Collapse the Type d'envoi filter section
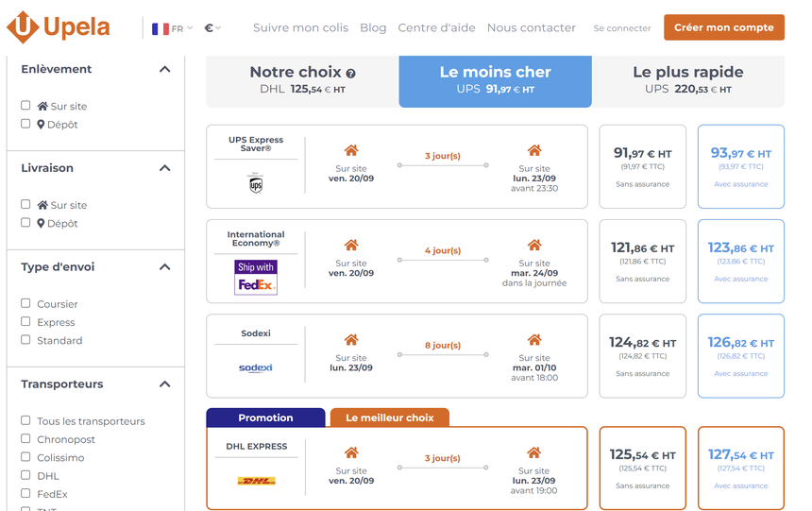This screenshot has width=812, height=511. tap(164, 267)
